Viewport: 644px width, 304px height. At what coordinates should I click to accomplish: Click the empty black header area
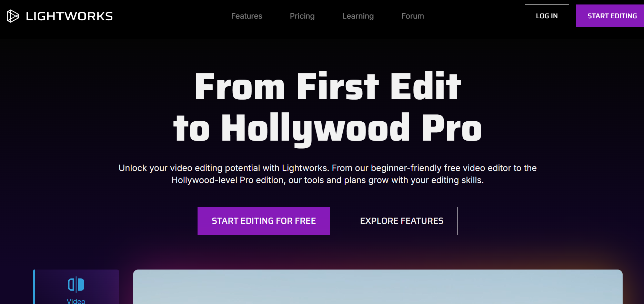[476, 16]
